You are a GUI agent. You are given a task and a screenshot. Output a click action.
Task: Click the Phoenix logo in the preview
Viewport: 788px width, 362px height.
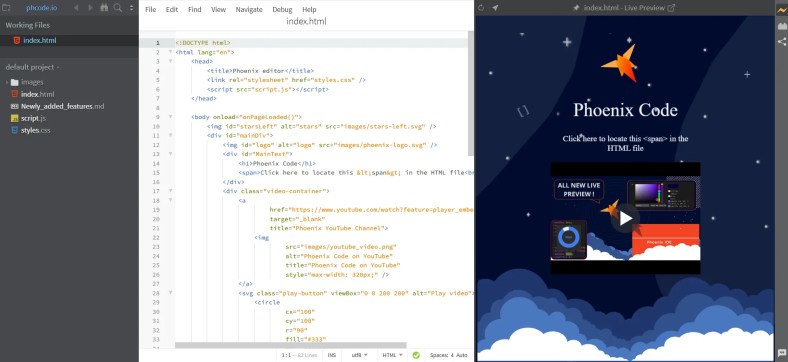click(x=619, y=64)
